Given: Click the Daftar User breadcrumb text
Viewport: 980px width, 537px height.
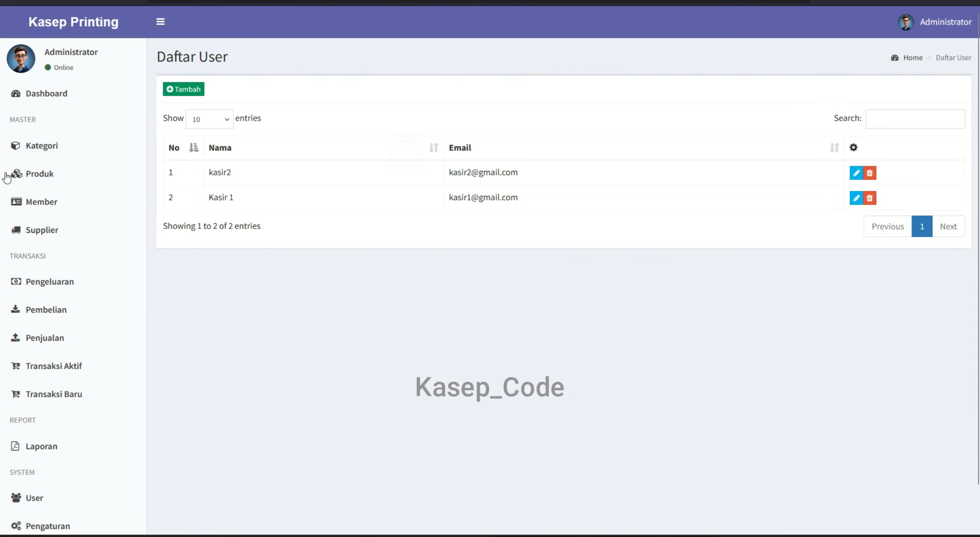Looking at the screenshot, I should click(953, 58).
